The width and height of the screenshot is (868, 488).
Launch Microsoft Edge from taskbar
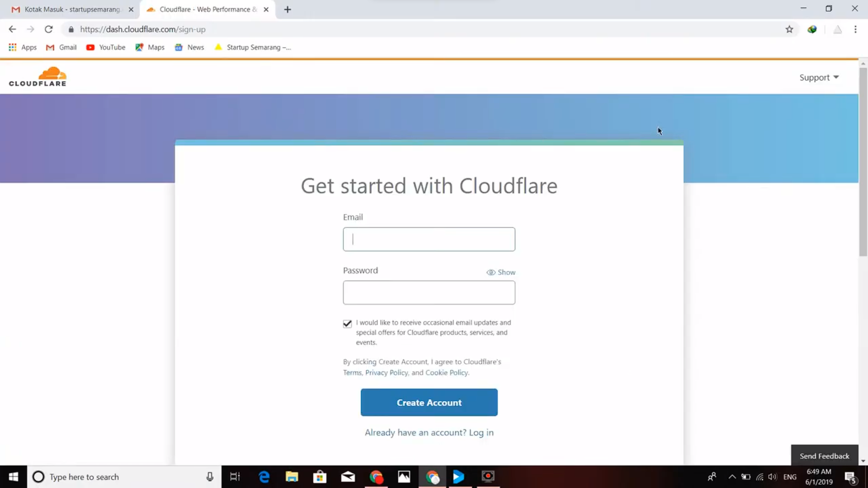point(264,477)
